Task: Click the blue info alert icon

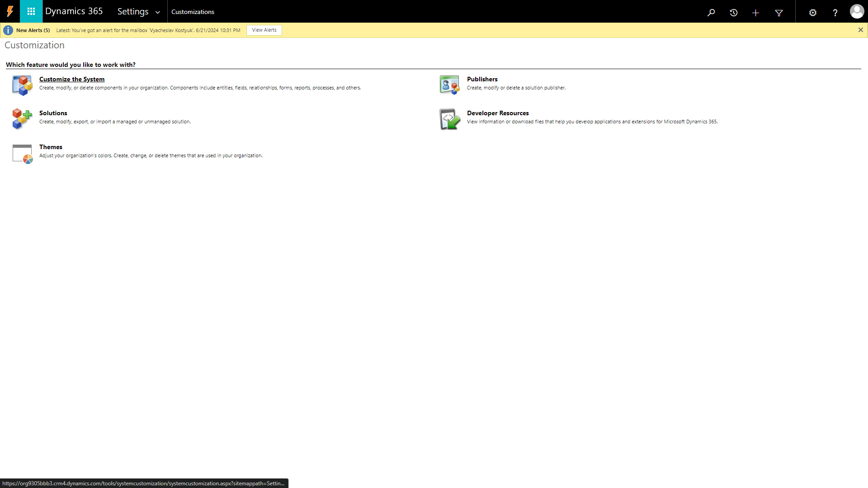Action: [x=8, y=30]
